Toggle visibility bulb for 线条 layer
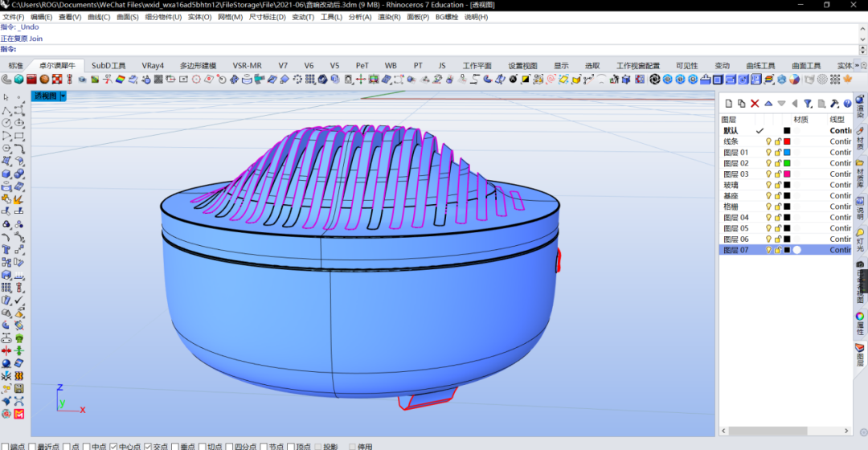 click(x=768, y=141)
